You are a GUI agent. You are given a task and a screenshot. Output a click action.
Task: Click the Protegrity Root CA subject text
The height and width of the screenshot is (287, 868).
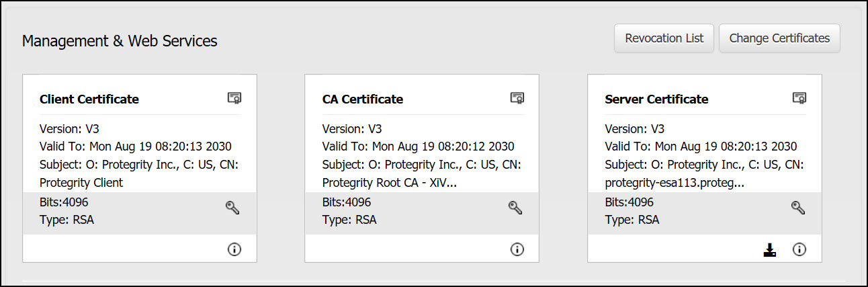click(390, 182)
